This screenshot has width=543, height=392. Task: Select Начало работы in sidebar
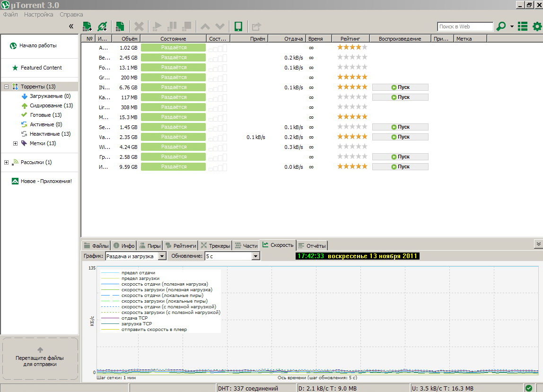[x=38, y=45]
